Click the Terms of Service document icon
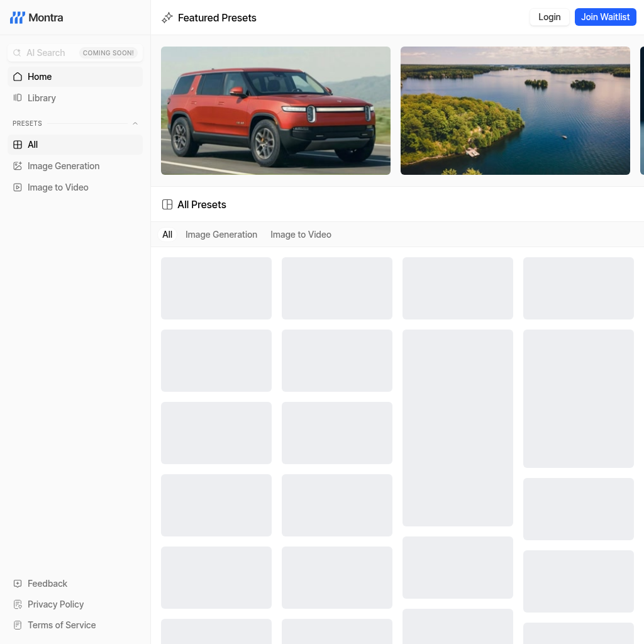644x644 pixels. click(18, 625)
